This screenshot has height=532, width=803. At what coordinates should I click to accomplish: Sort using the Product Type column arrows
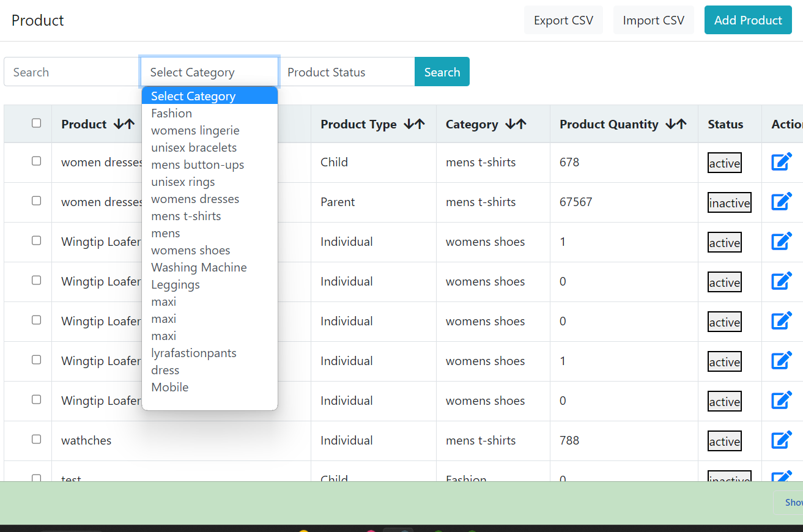click(415, 124)
